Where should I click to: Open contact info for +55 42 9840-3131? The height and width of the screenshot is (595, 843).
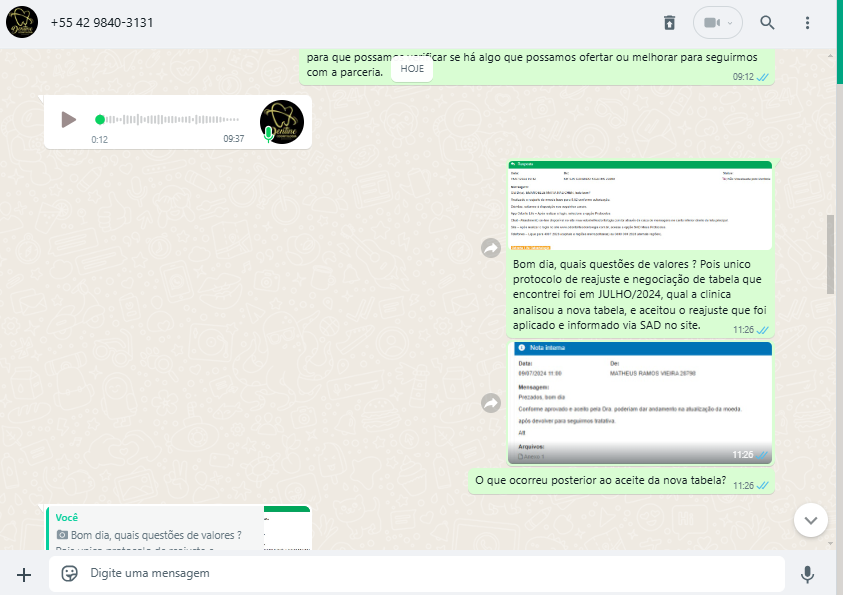(x=102, y=23)
